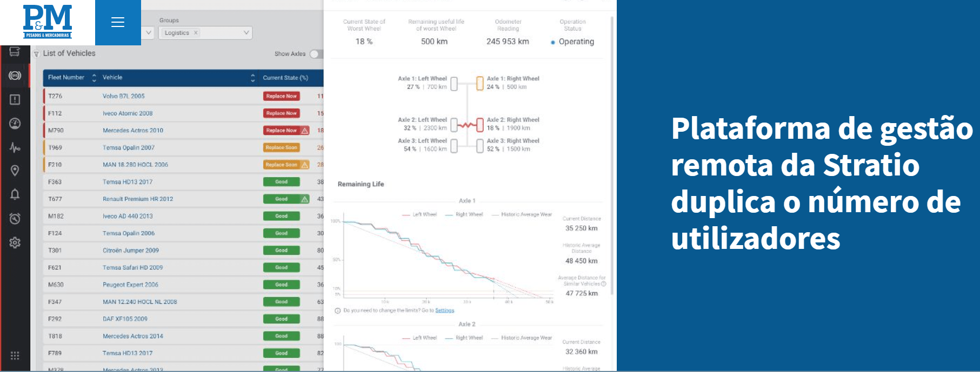The image size is (980, 372).
Task: Select the Axle 2 right wheel icon
Action: (x=479, y=125)
